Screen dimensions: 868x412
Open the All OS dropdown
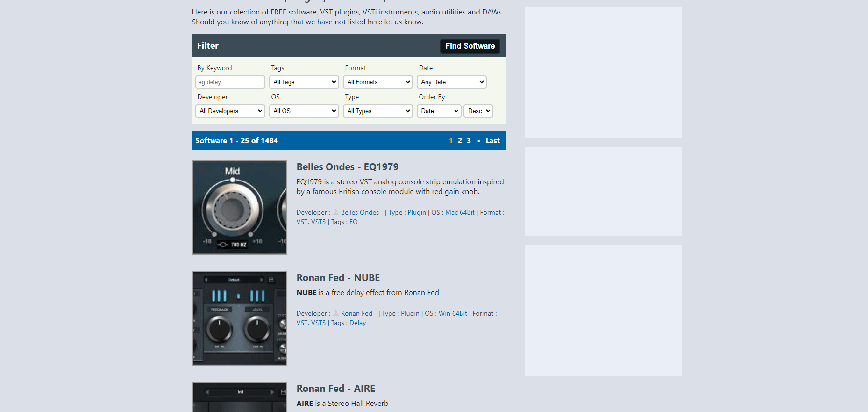click(x=304, y=111)
